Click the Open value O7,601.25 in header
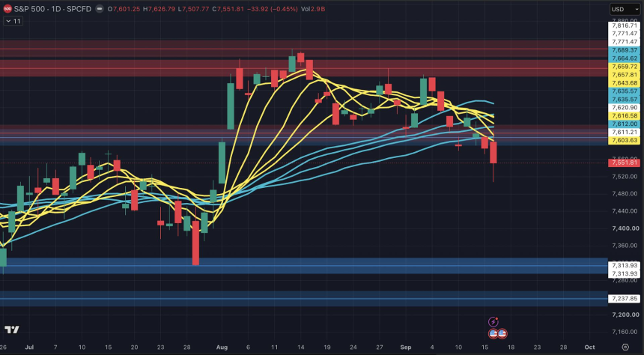 coord(125,9)
